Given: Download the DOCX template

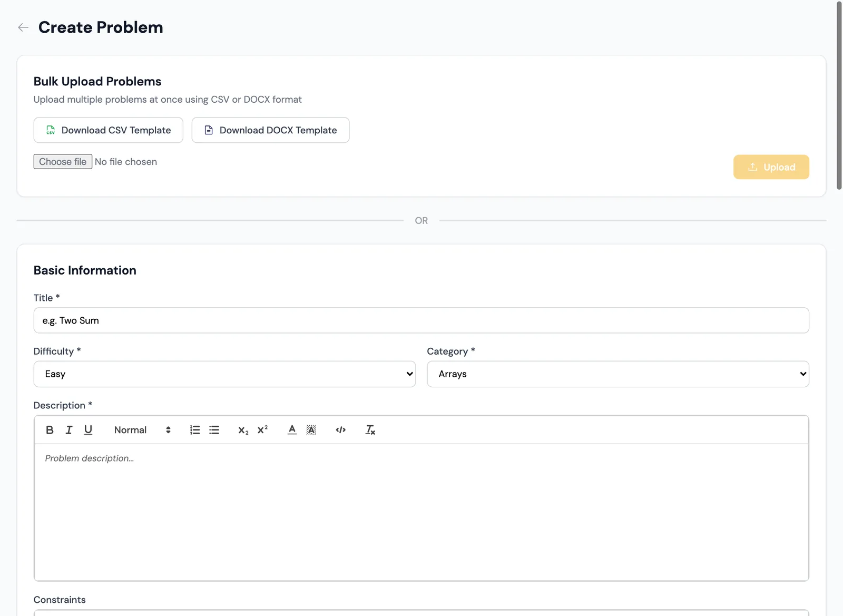Looking at the screenshot, I should coord(270,130).
